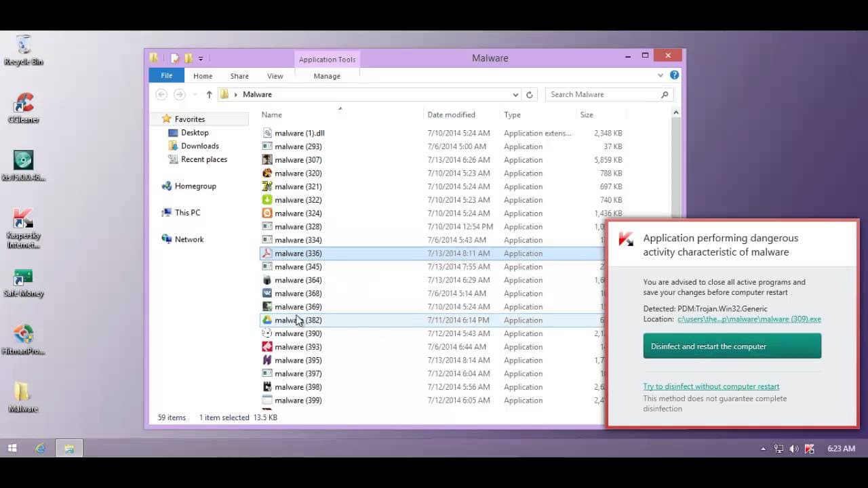Viewport: 868px width, 488px height.
Task: Select the File Explorer taskbar icon
Action: point(69,448)
